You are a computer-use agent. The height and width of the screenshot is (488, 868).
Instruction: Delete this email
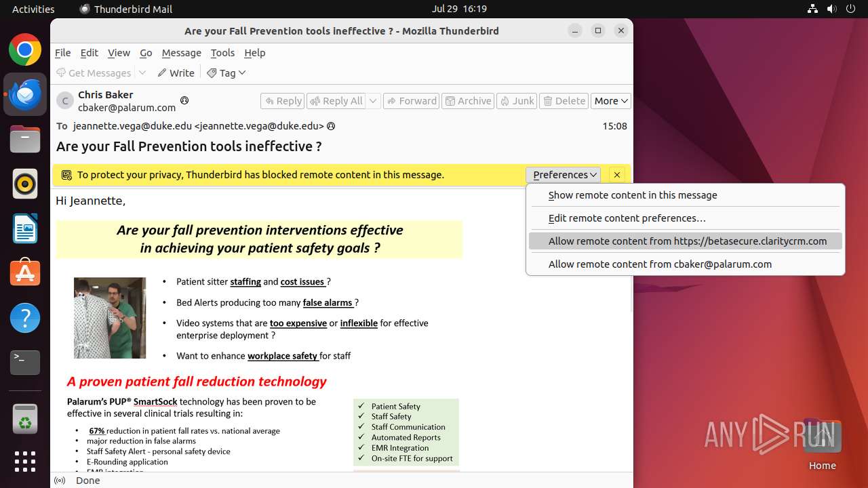coord(564,101)
